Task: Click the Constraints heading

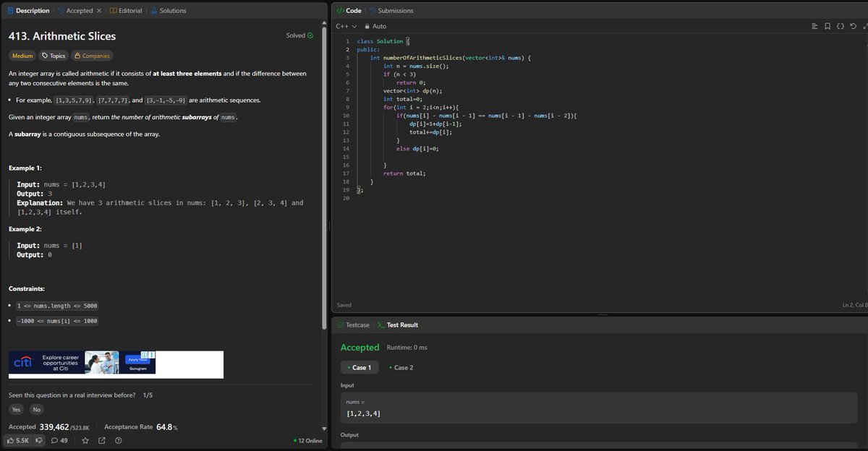Action: pos(26,289)
